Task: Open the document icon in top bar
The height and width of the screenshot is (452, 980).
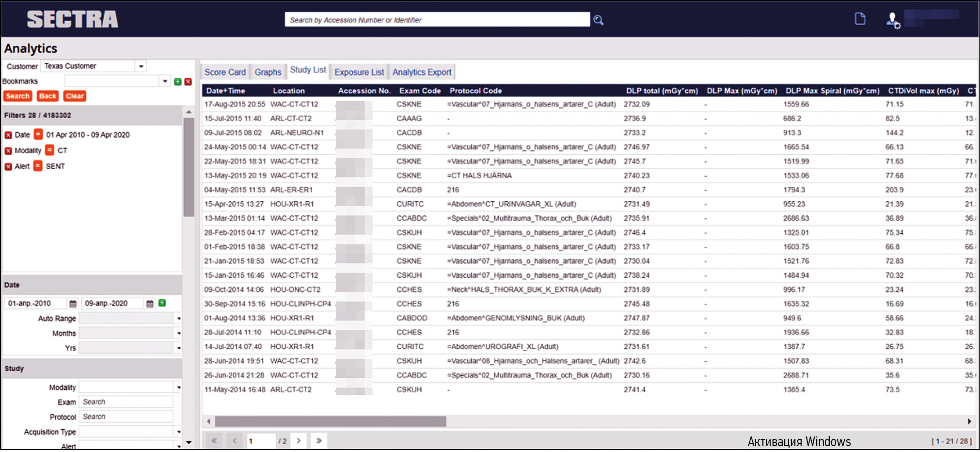Action: [x=860, y=19]
